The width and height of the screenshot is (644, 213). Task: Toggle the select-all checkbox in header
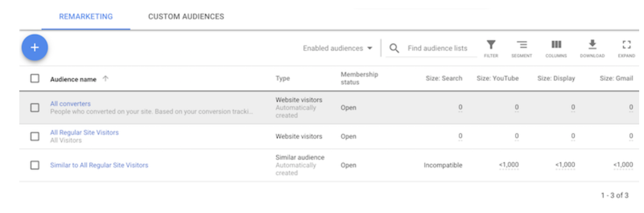click(x=35, y=78)
